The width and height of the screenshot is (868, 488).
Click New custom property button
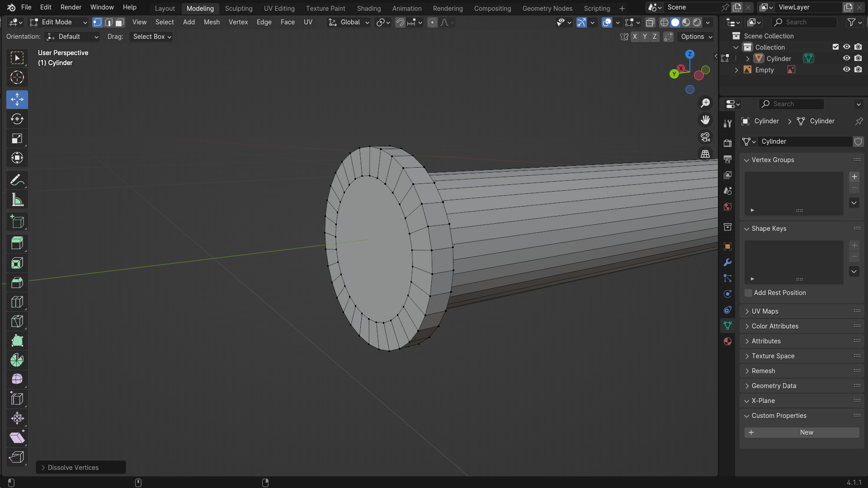tap(802, 432)
